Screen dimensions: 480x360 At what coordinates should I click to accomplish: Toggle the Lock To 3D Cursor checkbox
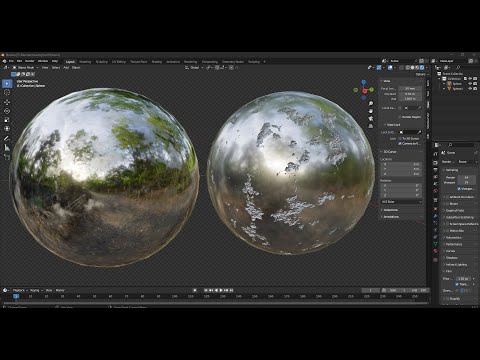[x=400, y=138]
